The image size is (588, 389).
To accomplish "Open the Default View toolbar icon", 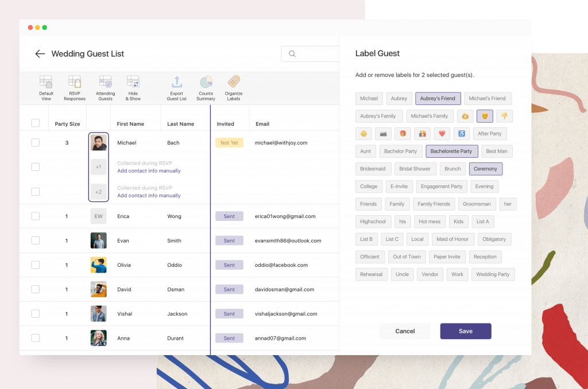I will [46, 83].
